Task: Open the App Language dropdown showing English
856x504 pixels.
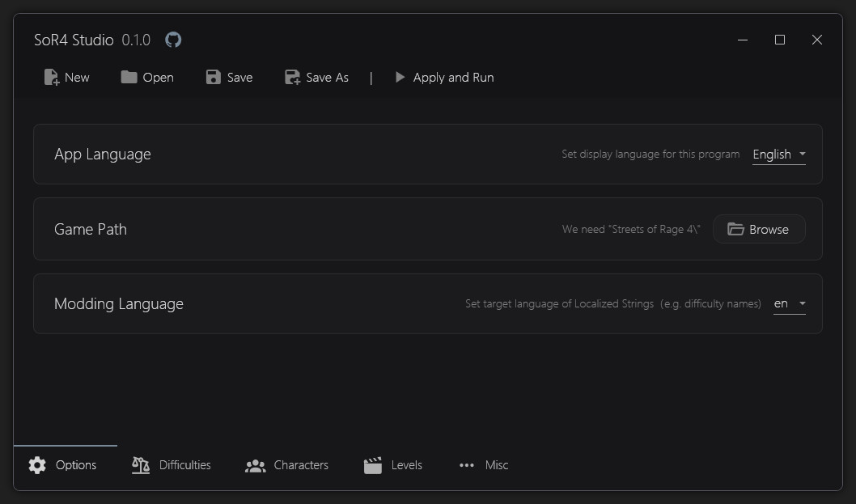Action: click(778, 154)
